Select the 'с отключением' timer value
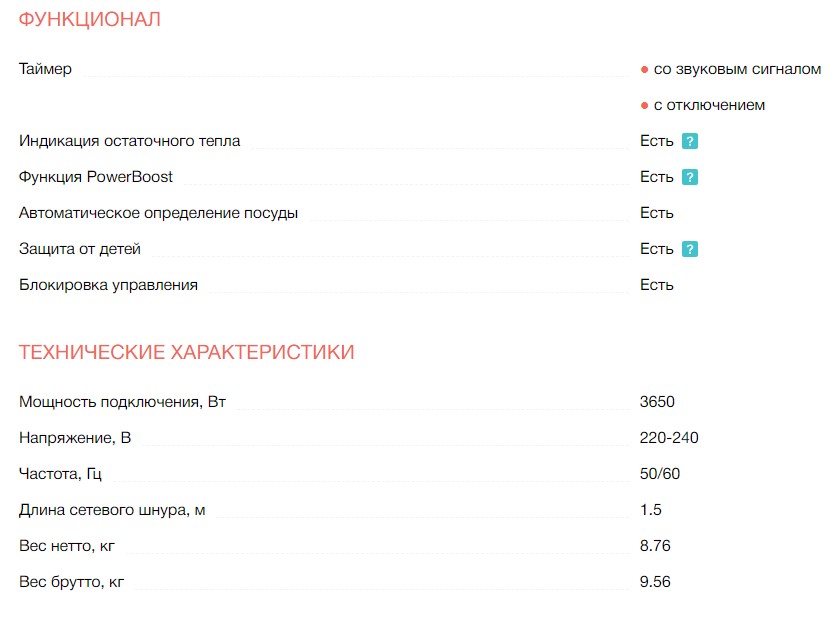 709,105
